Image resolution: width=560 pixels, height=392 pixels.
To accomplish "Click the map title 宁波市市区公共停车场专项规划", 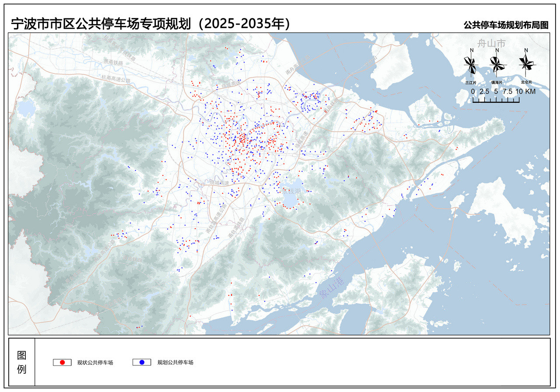I will [101, 24].
